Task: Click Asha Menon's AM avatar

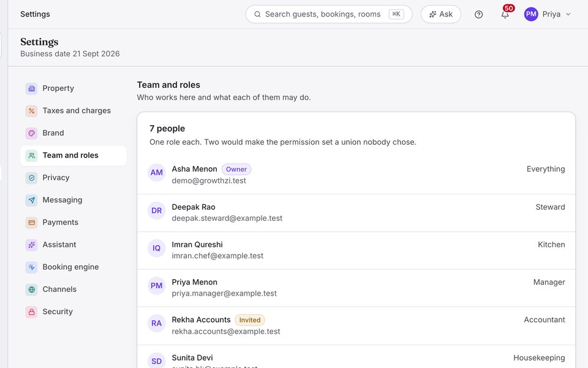Action: pyautogui.click(x=156, y=173)
